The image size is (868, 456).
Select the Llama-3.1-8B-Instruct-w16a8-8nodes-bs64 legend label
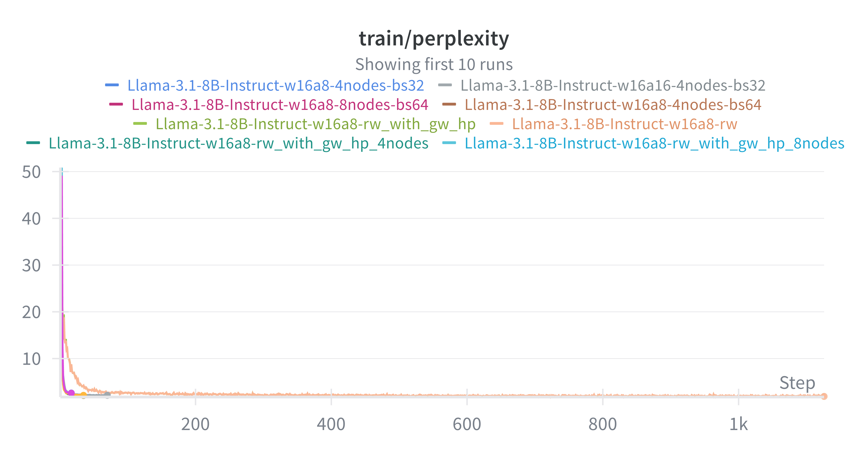pos(280,105)
